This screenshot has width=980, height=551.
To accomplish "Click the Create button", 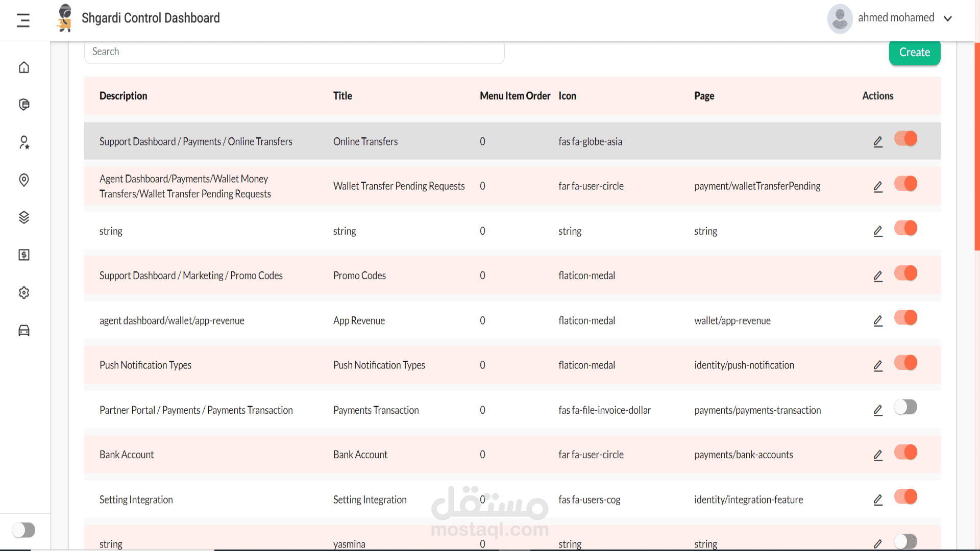I will tap(914, 53).
